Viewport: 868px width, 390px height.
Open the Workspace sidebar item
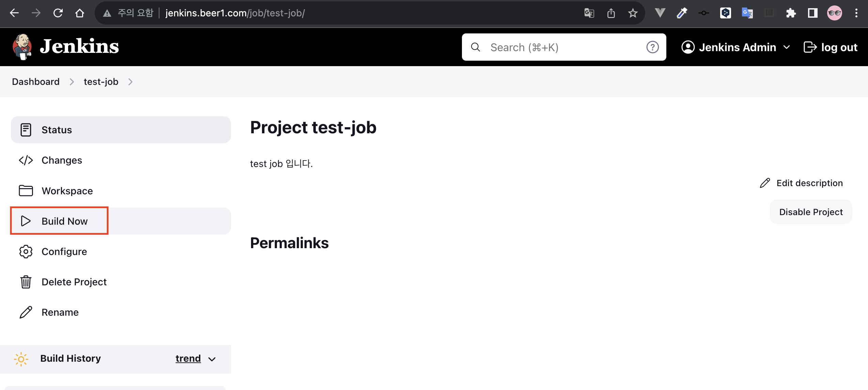coord(67,191)
